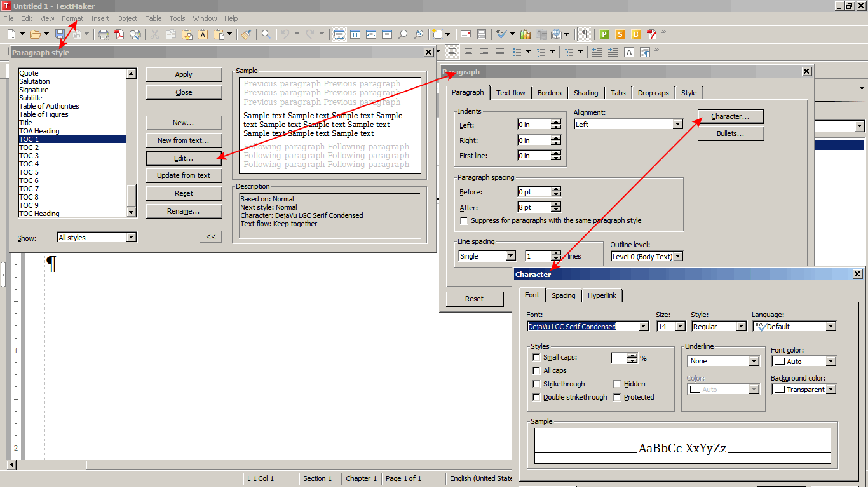Click the justify alignment icon
868x488 pixels.
tap(500, 52)
